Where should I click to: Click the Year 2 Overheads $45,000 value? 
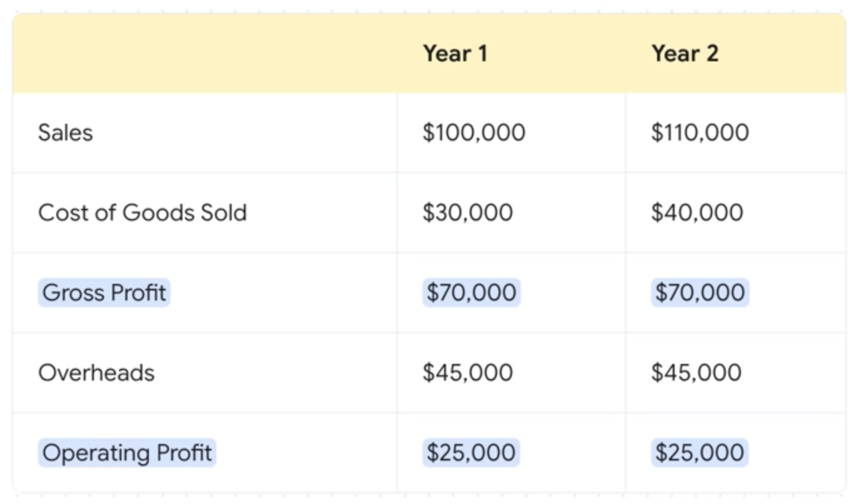[x=696, y=373]
